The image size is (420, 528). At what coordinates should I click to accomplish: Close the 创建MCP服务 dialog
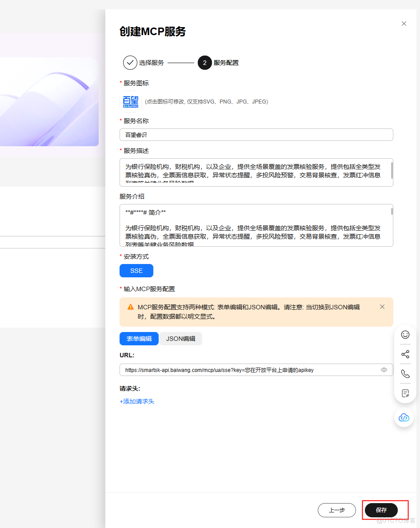[404, 24]
